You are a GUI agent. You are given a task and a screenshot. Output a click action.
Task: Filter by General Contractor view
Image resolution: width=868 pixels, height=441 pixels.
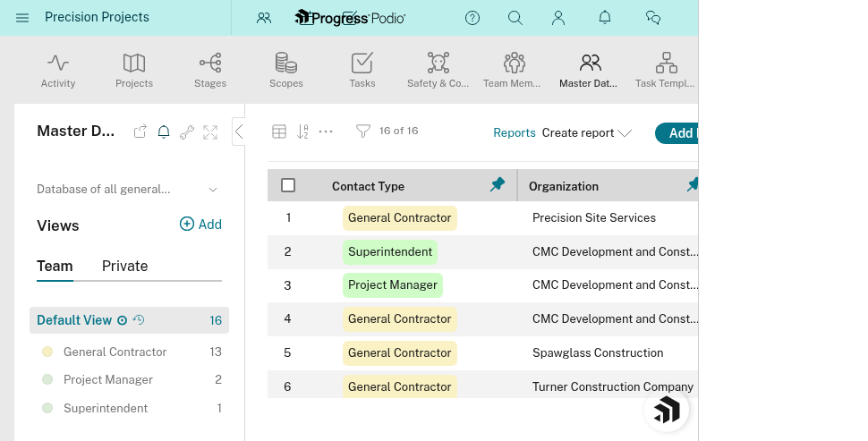click(115, 352)
